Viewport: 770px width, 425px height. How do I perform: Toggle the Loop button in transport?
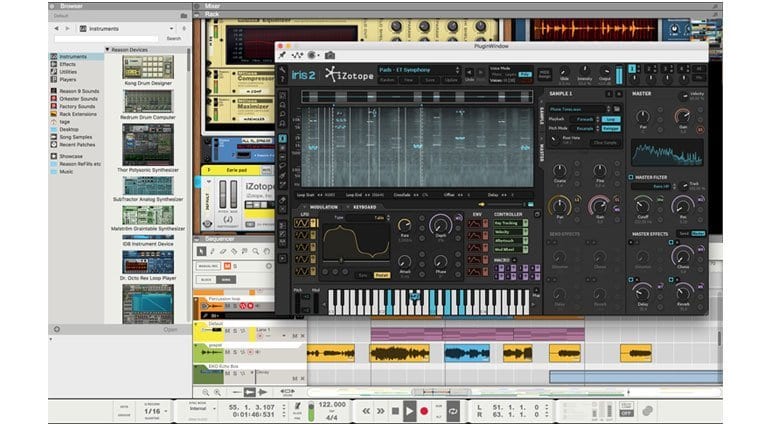[453, 411]
